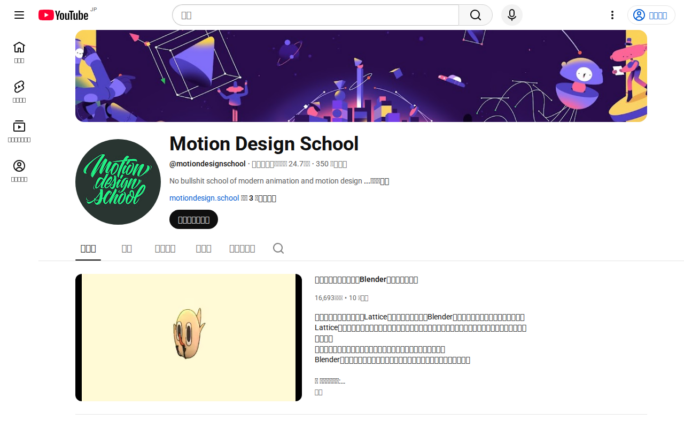
Task: Open the featured Blender video title
Action: (x=366, y=280)
